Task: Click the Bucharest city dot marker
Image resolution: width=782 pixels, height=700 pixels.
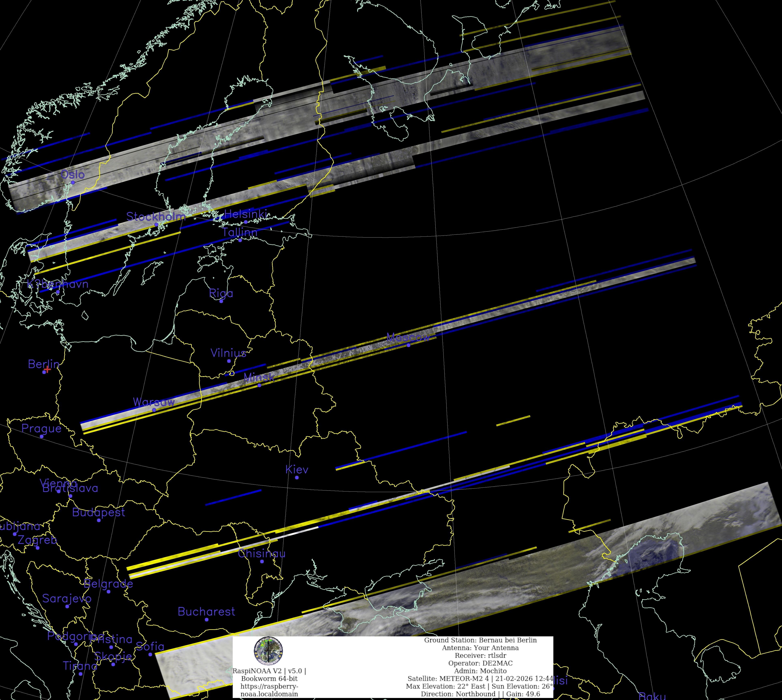Action: coord(207,619)
